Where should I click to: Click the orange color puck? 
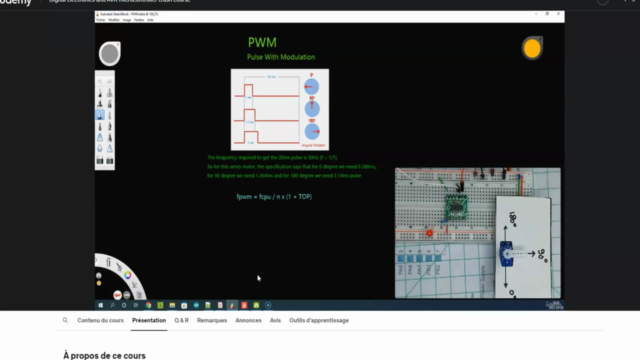tap(532, 49)
